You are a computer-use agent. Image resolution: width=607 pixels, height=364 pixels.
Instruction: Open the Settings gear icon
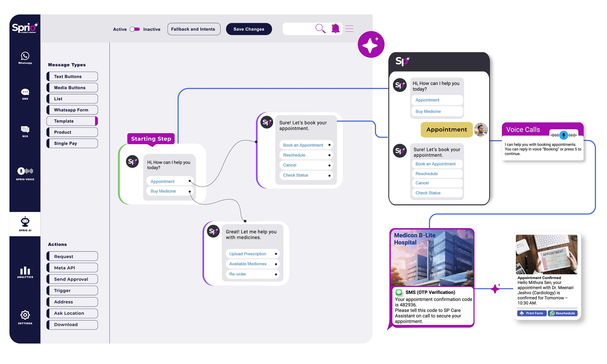[25, 315]
